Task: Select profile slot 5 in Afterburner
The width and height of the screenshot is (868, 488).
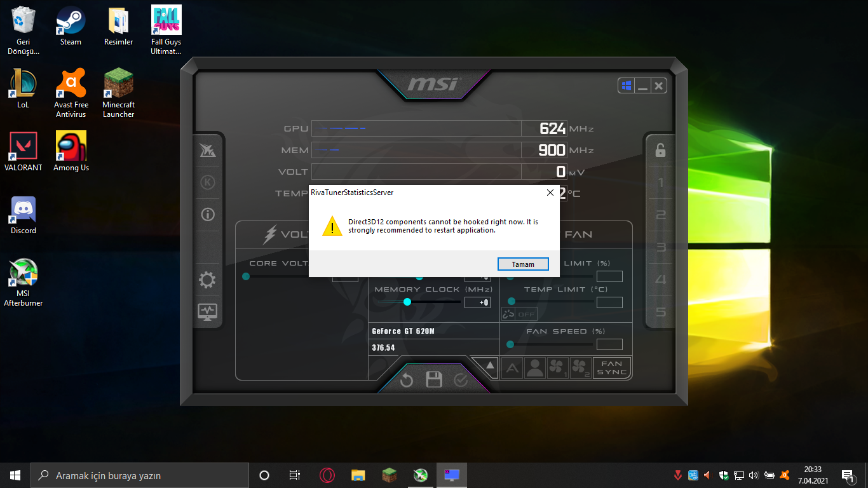Action: pyautogui.click(x=661, y=312)
